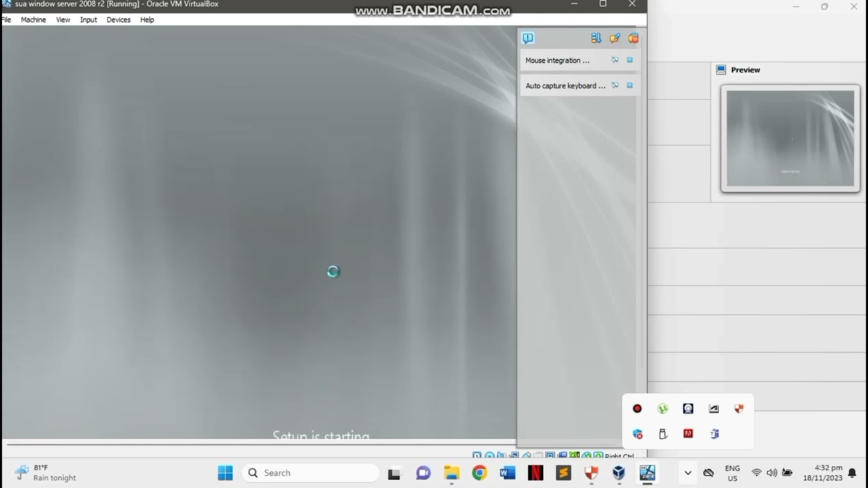Open File Explorer from the taskbar

tap(452, 472)
